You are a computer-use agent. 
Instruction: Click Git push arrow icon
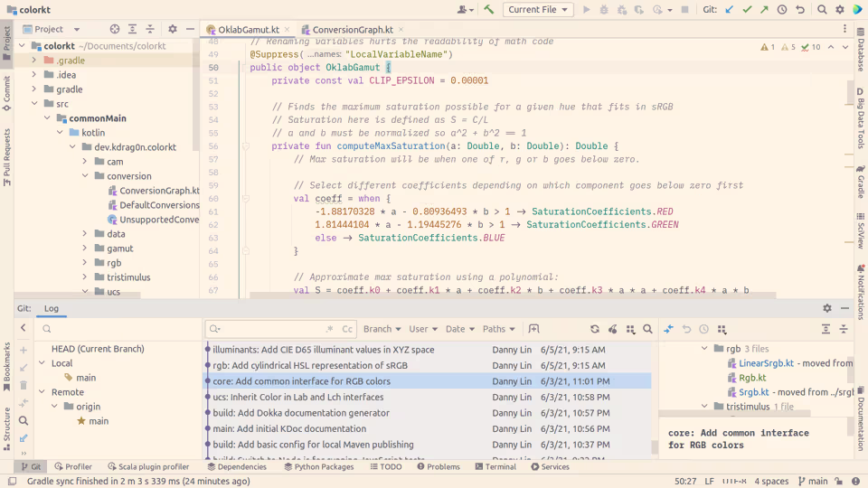click(765, 9)
